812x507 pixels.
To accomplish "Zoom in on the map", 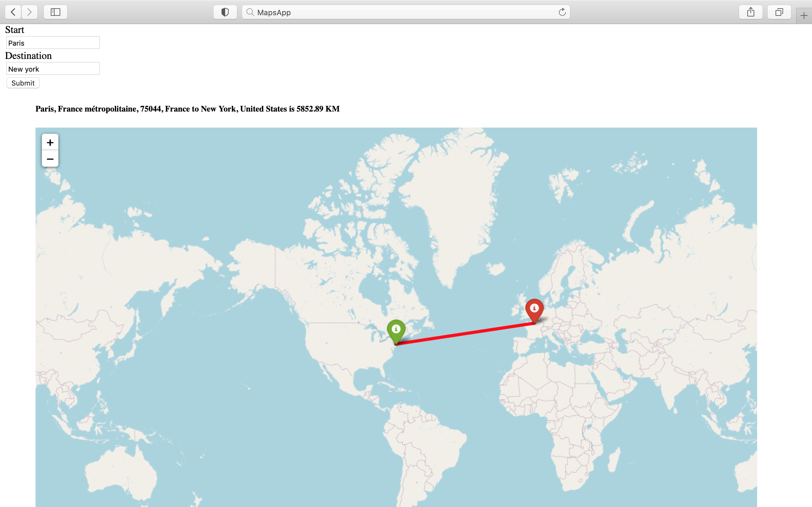I will coord(50,142).
